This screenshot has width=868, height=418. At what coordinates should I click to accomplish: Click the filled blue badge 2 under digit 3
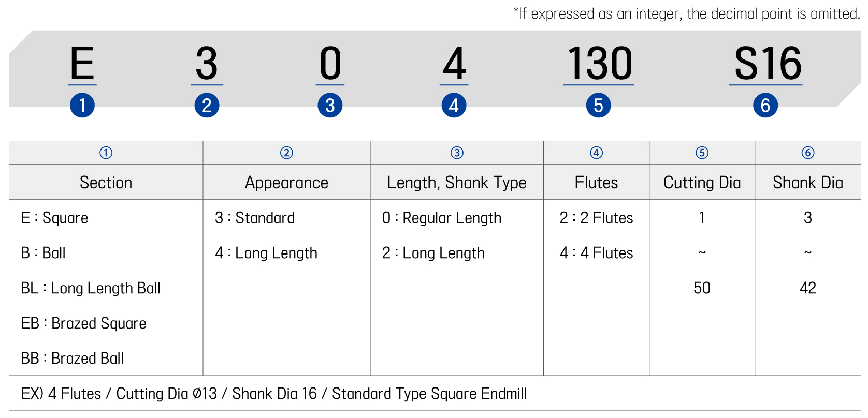[207, 105]
